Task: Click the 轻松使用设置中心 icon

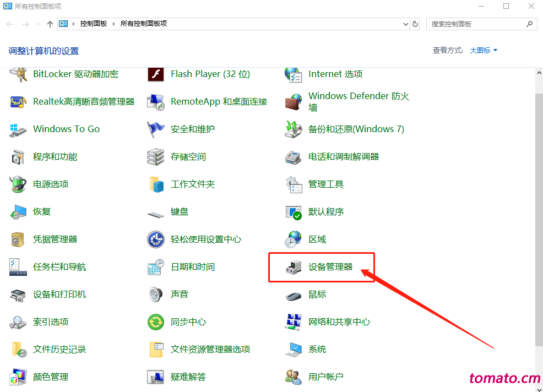Action: click(x=156, y=239)
